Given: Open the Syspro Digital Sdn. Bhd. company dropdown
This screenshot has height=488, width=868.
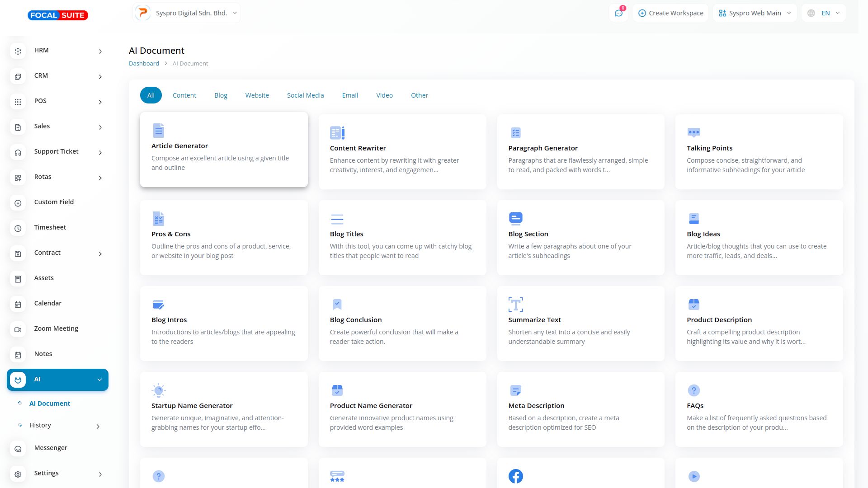Looking at the screenshot, I should [186, 13].
